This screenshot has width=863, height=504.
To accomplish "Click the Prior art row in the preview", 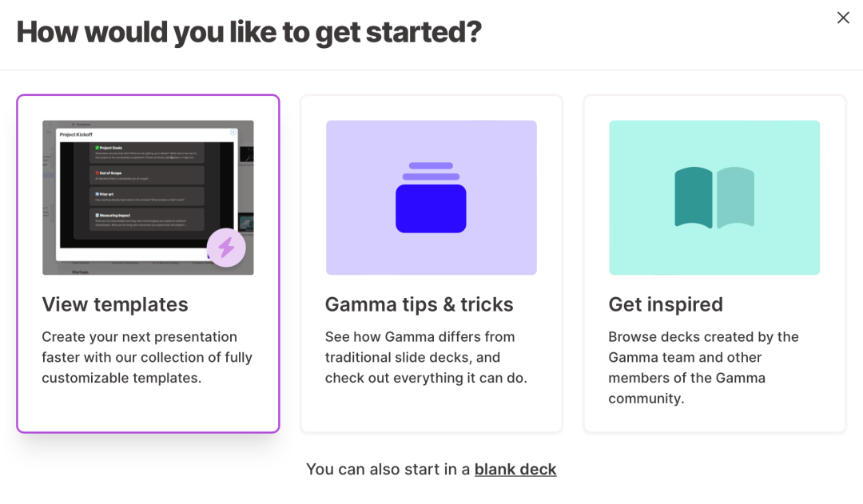I will pos(146,196).
